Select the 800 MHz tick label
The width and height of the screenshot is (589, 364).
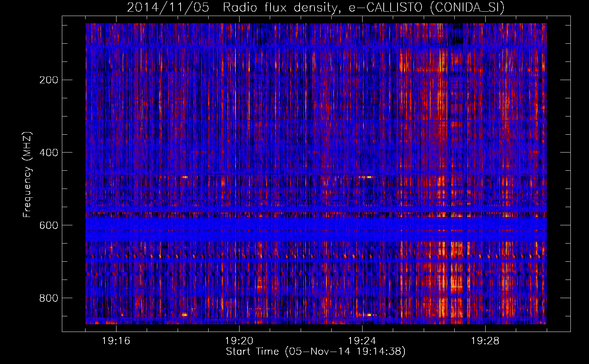pyautogui.click(x=48, y=298)
